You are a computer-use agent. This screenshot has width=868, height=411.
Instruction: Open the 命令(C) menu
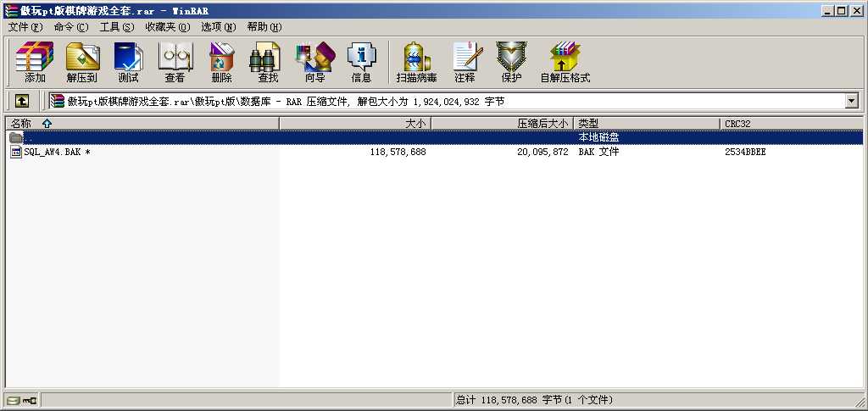tap(71, 27)
